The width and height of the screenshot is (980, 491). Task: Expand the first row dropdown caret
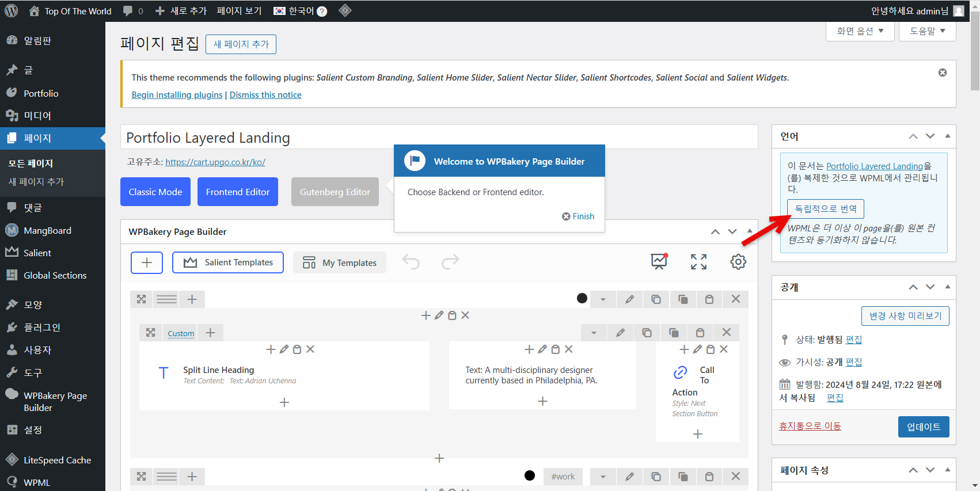click(x=603, y=299)
